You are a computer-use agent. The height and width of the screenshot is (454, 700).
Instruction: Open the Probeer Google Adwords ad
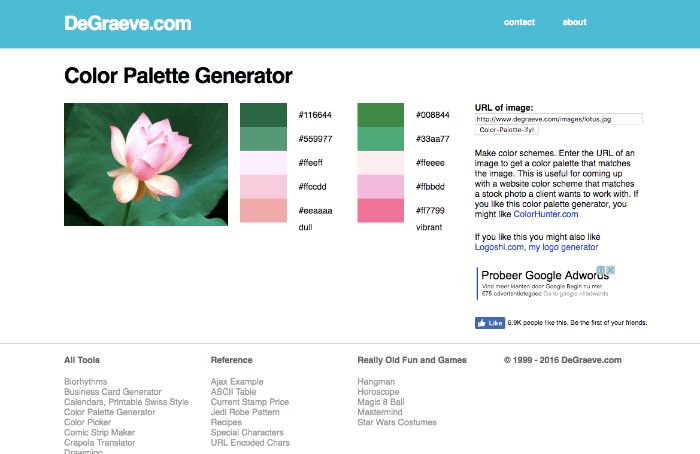tap(544, 275)
